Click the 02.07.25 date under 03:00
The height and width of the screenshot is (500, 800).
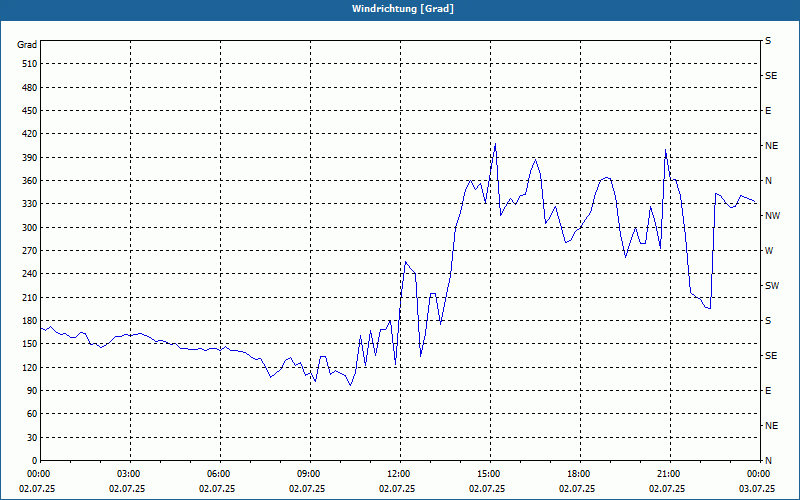(127, 488)
